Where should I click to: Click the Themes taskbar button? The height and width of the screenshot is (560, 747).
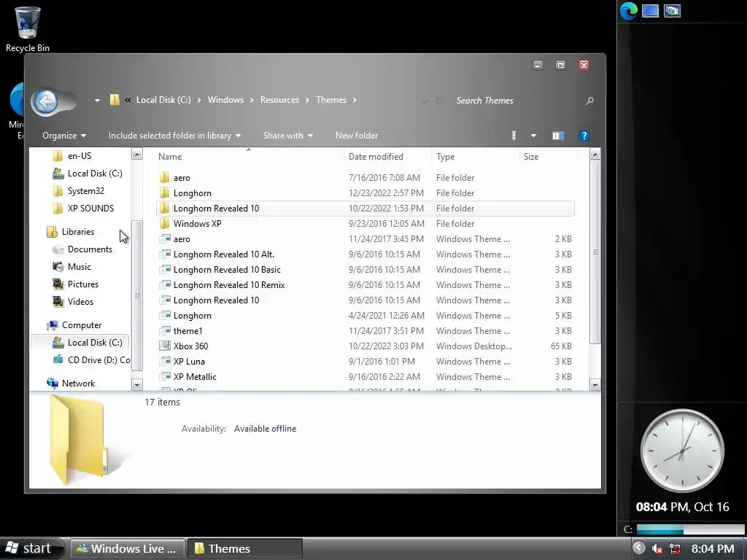pos(244,548)
